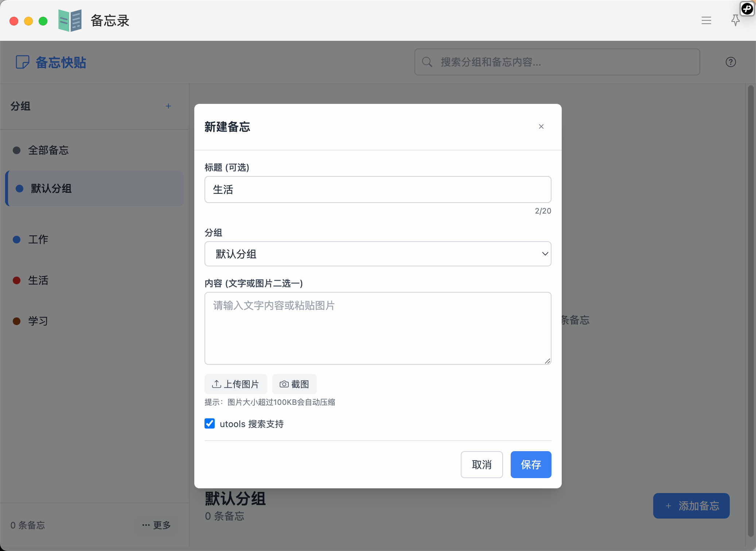Click the red dot beside 生活
Screen dimensions: 756x551
(16, 280)
